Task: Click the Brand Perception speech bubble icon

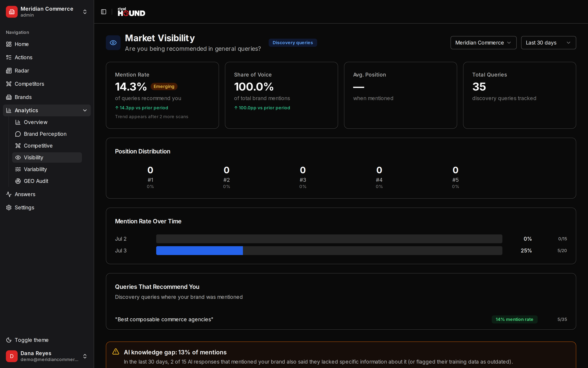Action: pyautogui.click(x=18, y=134)
